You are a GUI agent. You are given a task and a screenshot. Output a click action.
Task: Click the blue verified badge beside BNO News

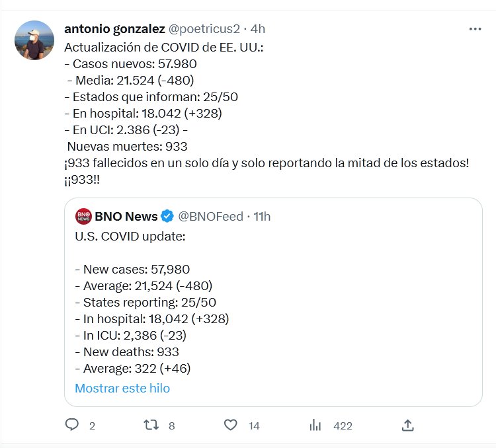(168, 216)
